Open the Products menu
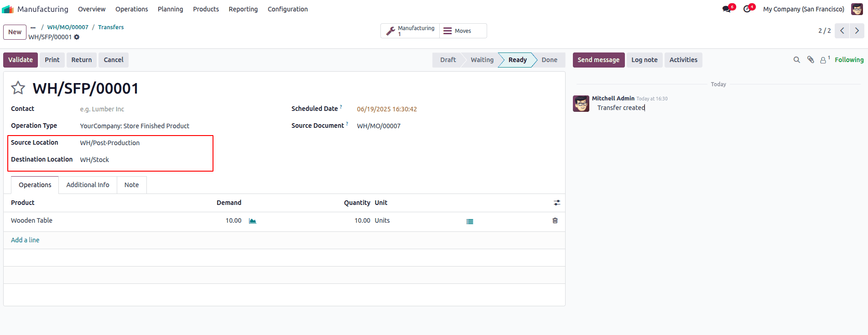This screenshot has width=868, height=335. [x=206, y=9]
